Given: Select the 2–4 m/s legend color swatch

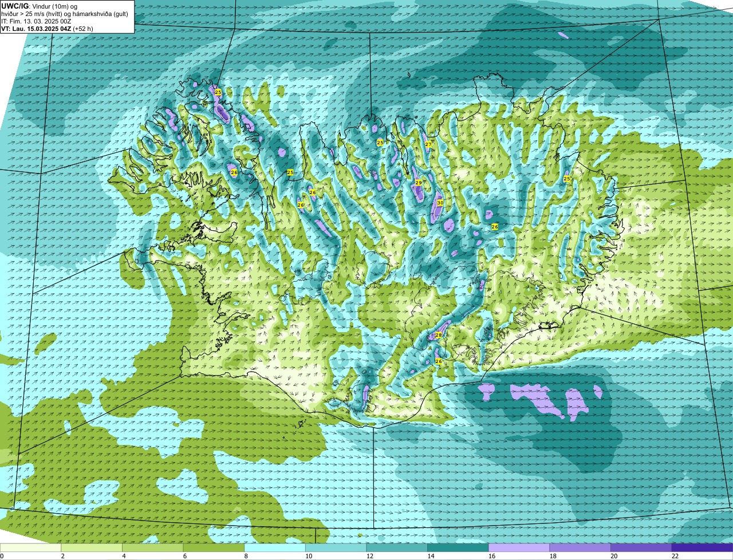Looking at the screenshot, I should click(92, 547).
